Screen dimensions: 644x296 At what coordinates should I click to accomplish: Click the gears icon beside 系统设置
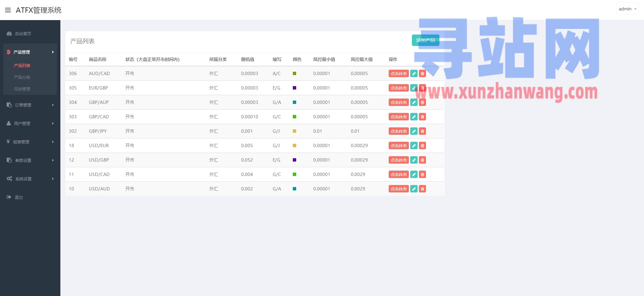pyautogui.click(x=9, y=179)
